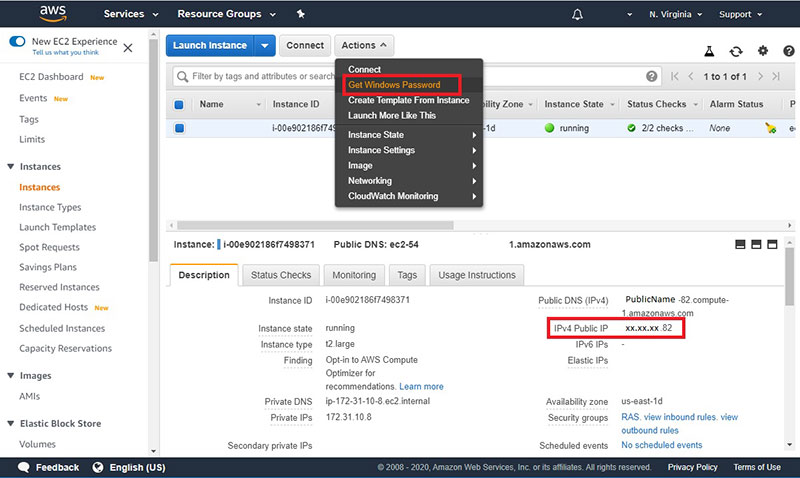The image size is (800, 478).
Task: Open the Support dropdown
Action: point(740,14)
